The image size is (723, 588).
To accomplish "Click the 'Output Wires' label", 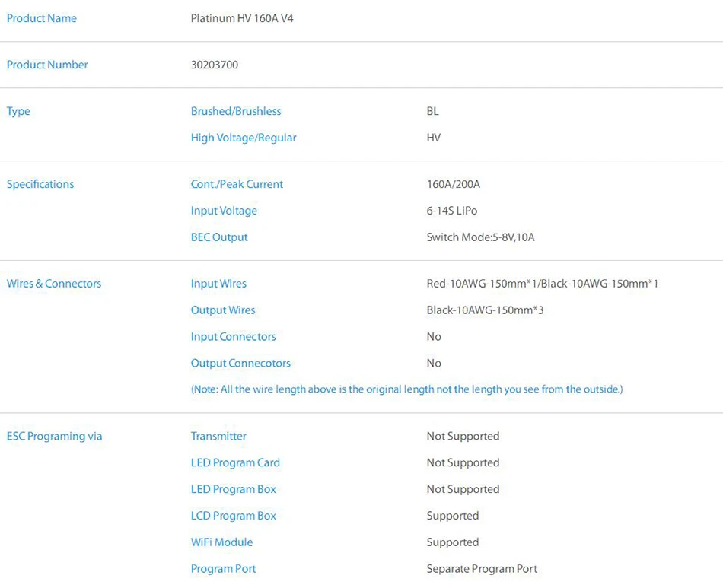I will tap(223, 310).
